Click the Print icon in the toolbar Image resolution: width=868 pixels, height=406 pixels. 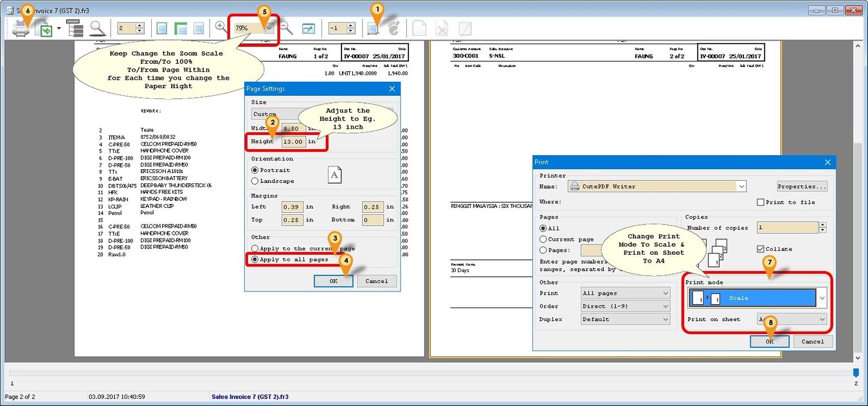[x=21, y=28]
